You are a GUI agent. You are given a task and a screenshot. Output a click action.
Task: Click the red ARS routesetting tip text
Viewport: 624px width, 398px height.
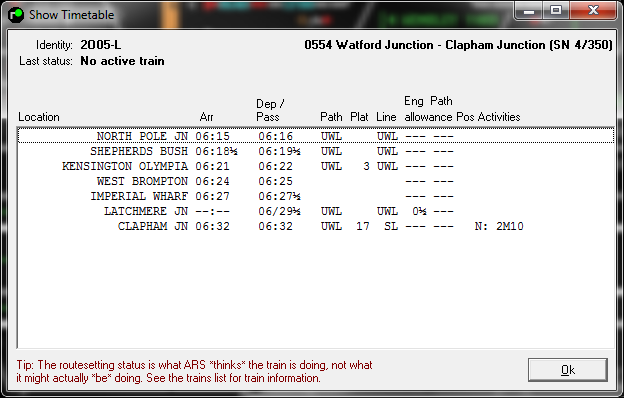point(194,371)
